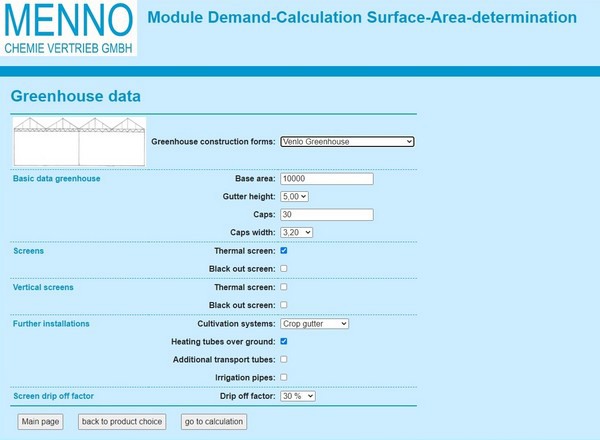Image resolution: width=600 pixels, height=440 pixels.
Task: Open the Cultivation systems dropdown
Action: pos(314,324)
